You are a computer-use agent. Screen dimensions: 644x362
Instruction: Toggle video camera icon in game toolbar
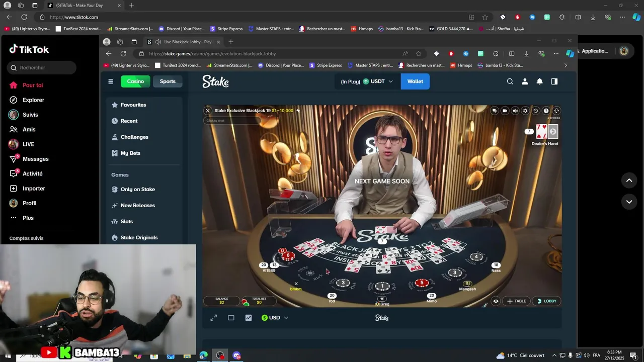tap(505, 111)
